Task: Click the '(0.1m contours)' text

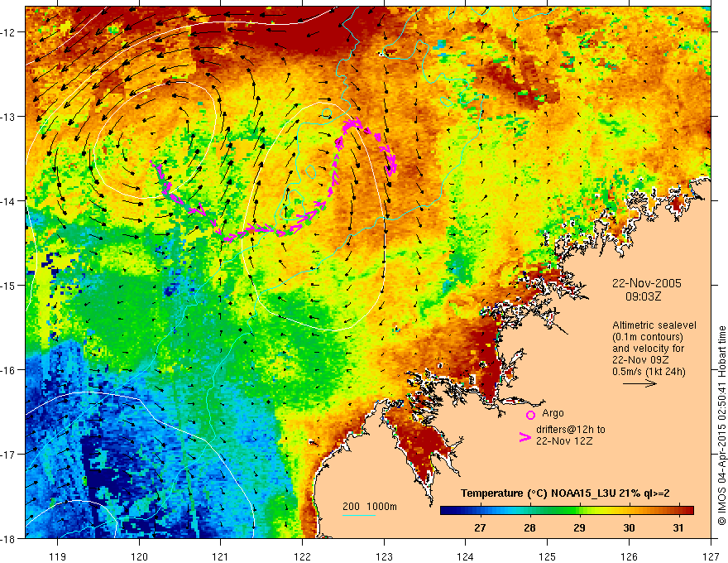Action: [x=648, y=337]
